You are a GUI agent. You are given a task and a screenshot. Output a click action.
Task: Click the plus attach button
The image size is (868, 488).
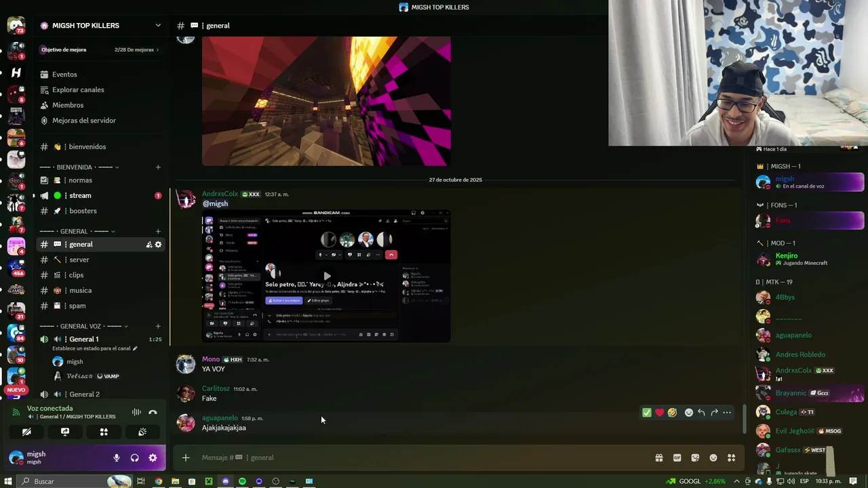point(185,457)
